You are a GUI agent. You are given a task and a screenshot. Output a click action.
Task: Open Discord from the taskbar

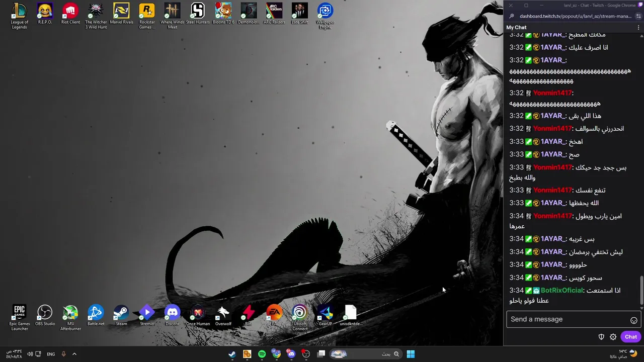pyautogui.click(x=291, y=354)
